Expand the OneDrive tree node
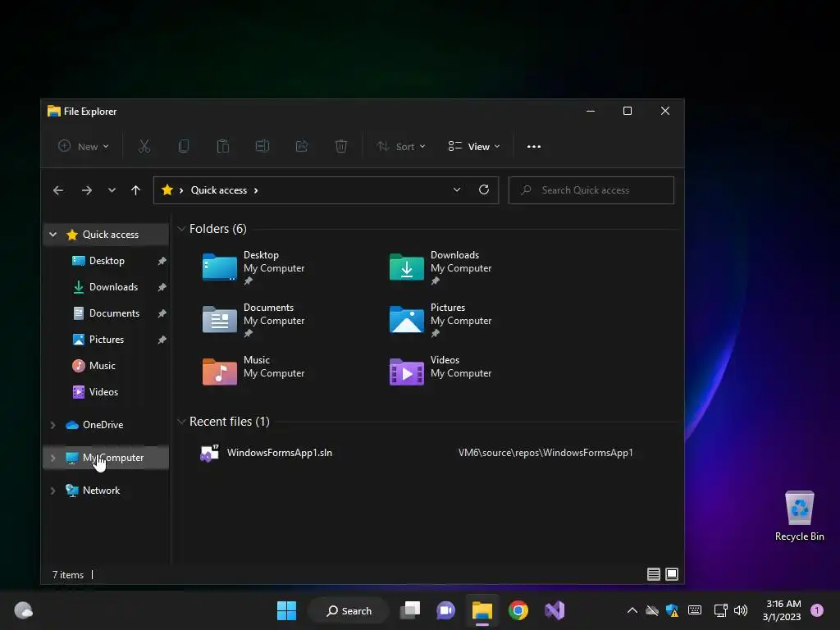 pos(53,425)
